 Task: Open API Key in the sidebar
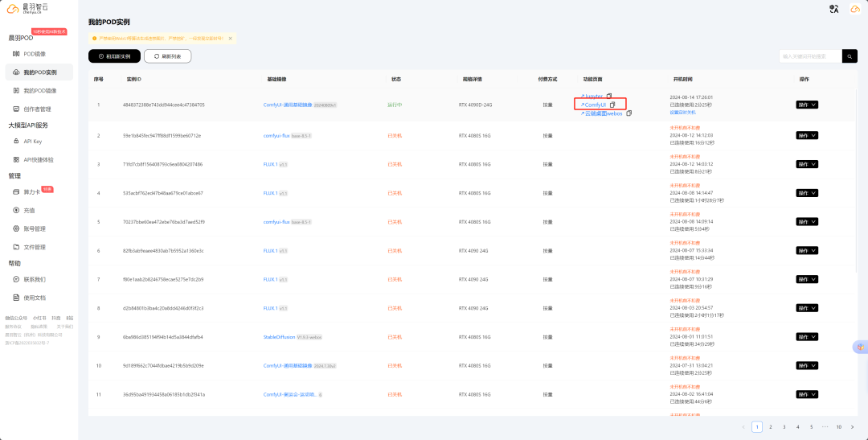pyautogui.click(x=32, y=142)
